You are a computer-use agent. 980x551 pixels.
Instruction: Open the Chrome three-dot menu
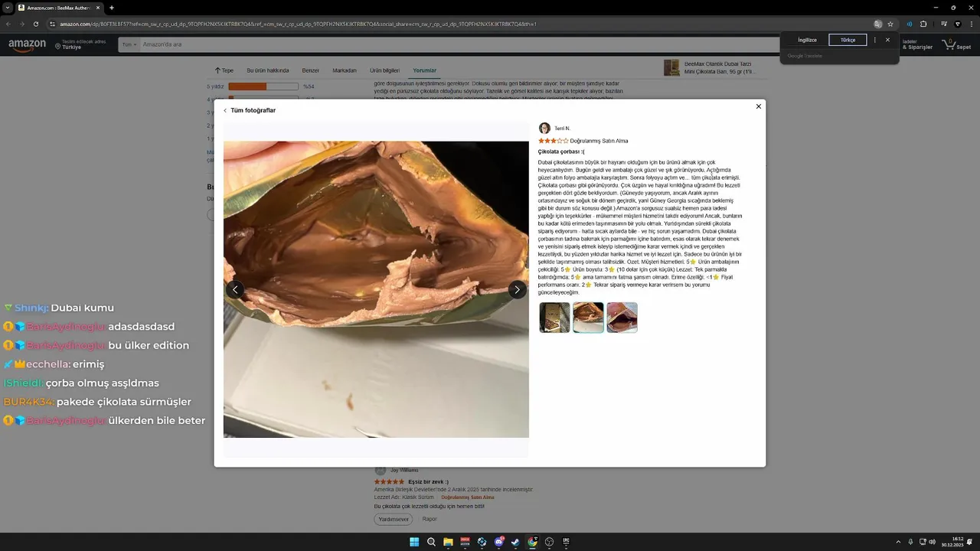pyautogui.click(x=971, y=24)
